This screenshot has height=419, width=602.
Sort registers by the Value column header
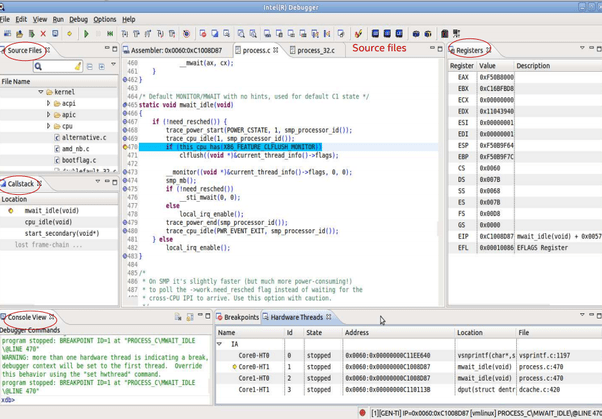(494, 66)
